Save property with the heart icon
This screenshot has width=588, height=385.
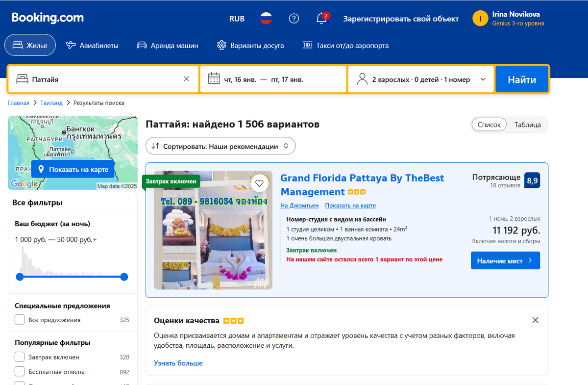260,183
